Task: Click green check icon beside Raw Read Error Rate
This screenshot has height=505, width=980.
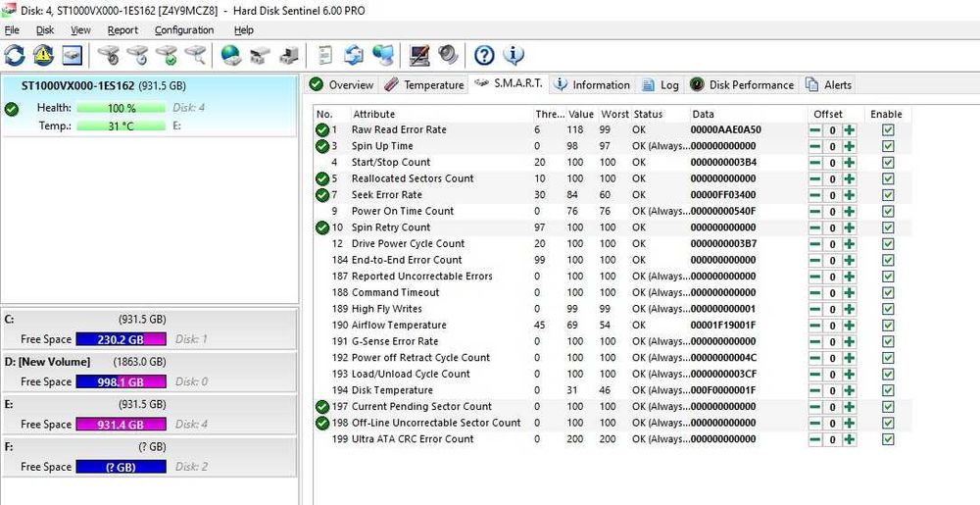Action: [x=322, y=130]
